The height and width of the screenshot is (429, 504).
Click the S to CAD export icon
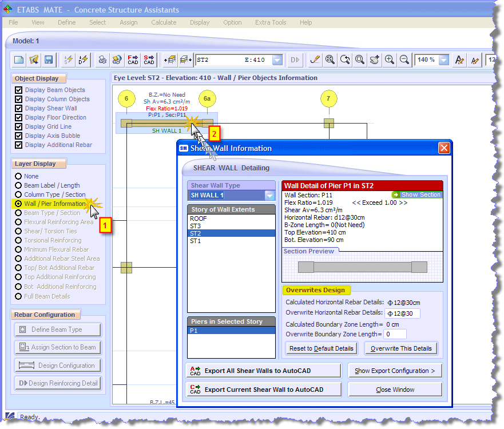(x=149, y=59)
